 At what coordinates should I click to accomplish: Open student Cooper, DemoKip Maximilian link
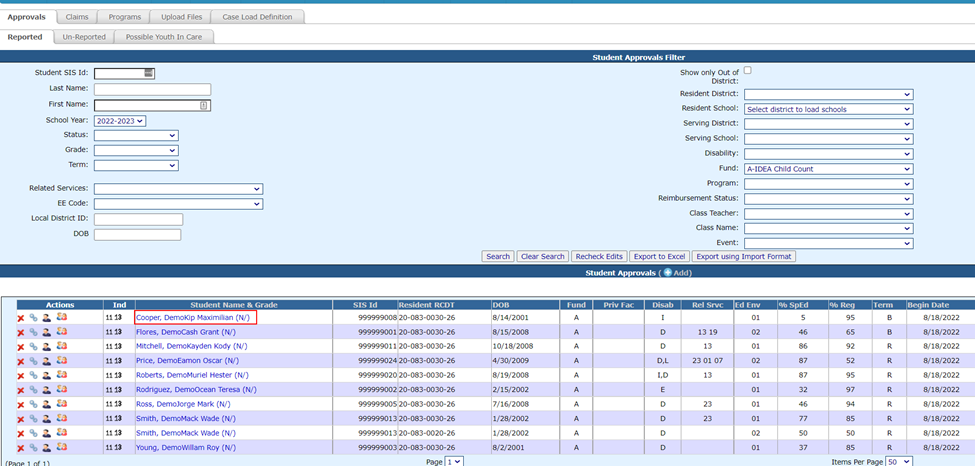coord(193,317)
